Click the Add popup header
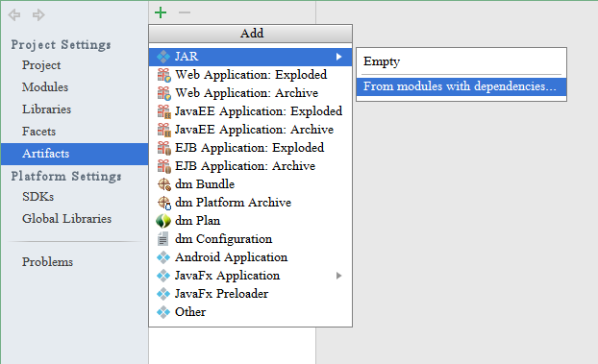 coord(251,34)
